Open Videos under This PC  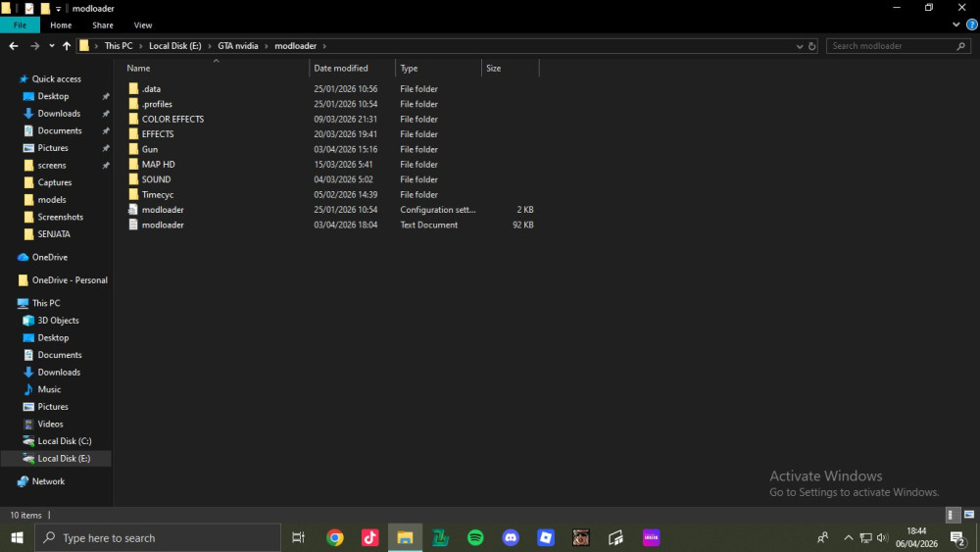(x=50, y=424)
